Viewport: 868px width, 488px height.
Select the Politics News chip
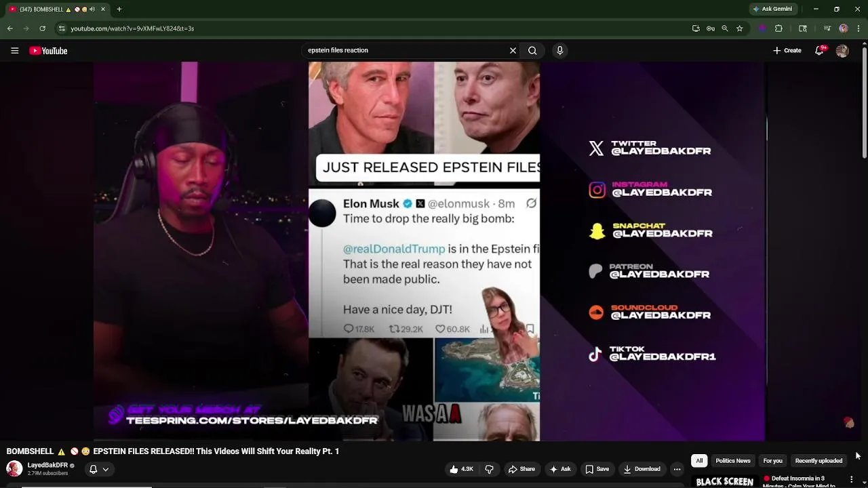pos(733,461)
